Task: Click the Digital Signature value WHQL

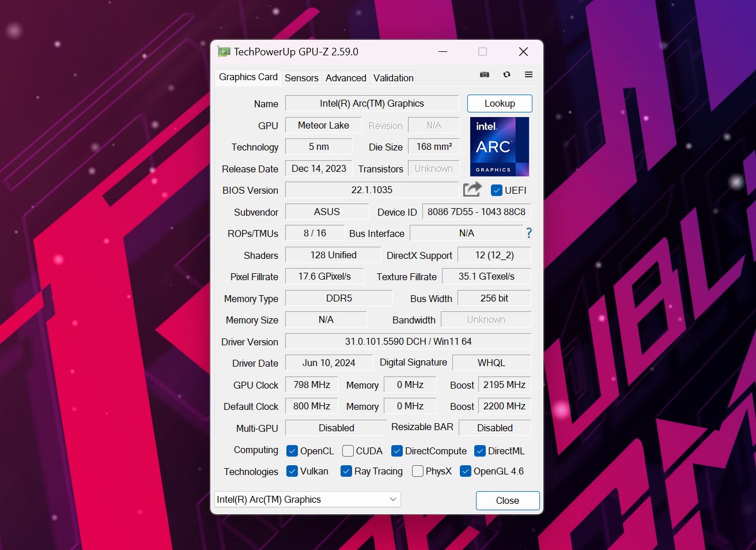Action: click(x=492, y=363)
